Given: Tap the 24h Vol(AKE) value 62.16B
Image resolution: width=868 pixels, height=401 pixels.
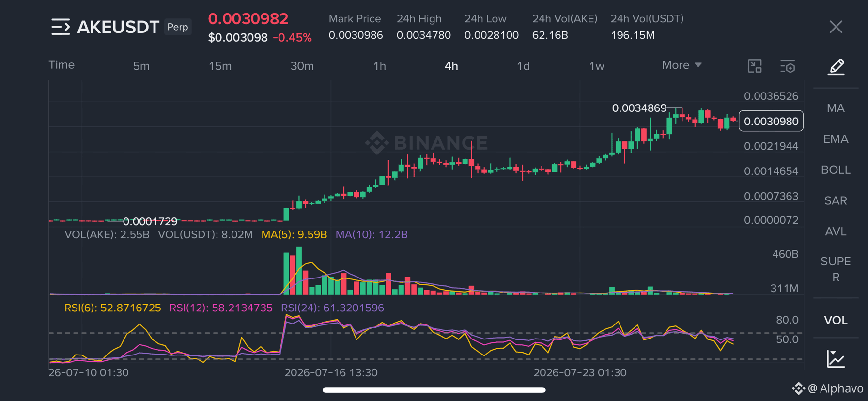Looking at the screenshot, I should click(x=550, y=35).
